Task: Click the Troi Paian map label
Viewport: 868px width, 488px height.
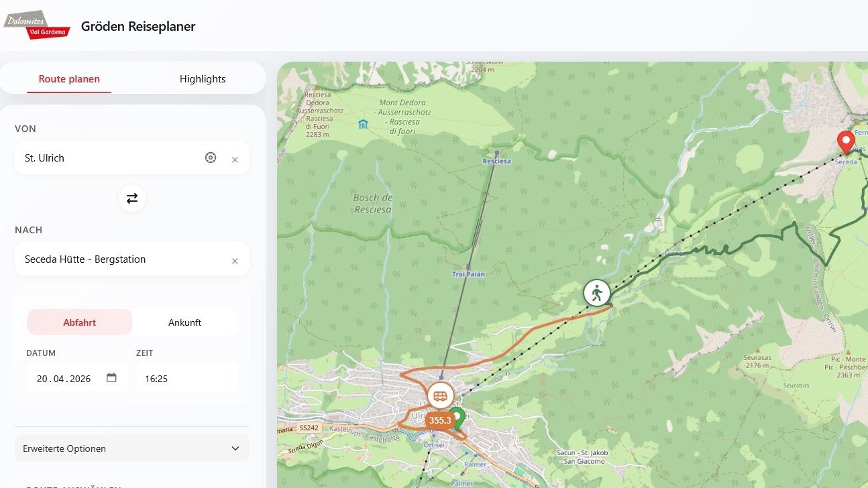Action: click(x=468, y=274)
